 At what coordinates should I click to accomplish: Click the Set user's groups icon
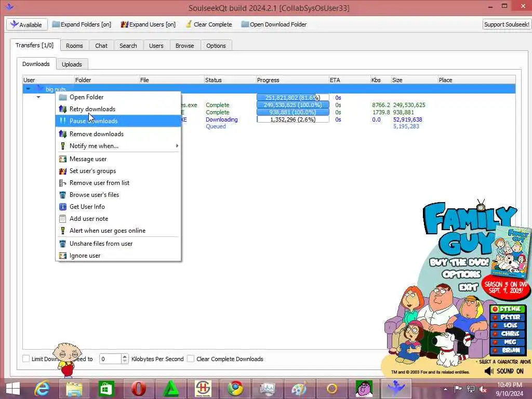(x=63, y=171)
